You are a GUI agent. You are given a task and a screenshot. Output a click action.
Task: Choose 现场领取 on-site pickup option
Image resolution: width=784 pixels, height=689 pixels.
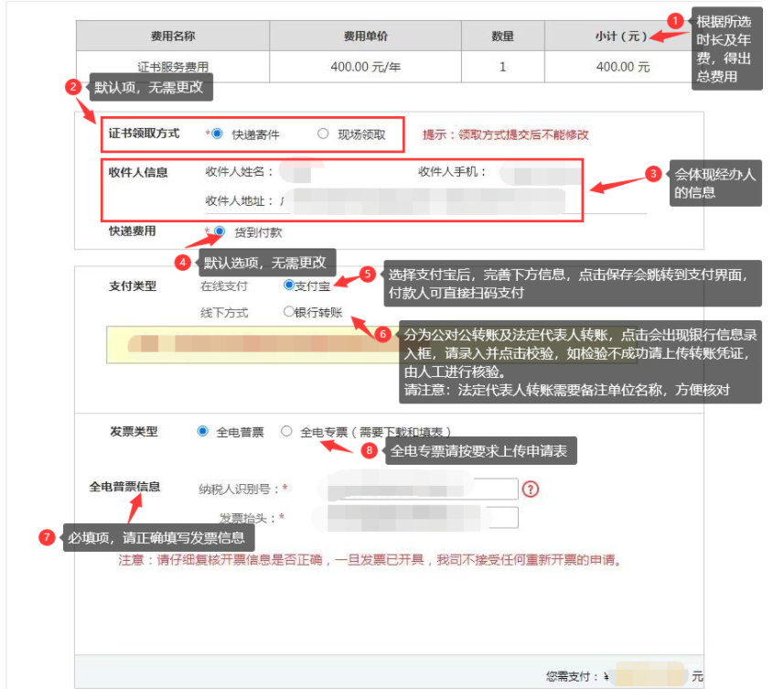pos(323,134)
